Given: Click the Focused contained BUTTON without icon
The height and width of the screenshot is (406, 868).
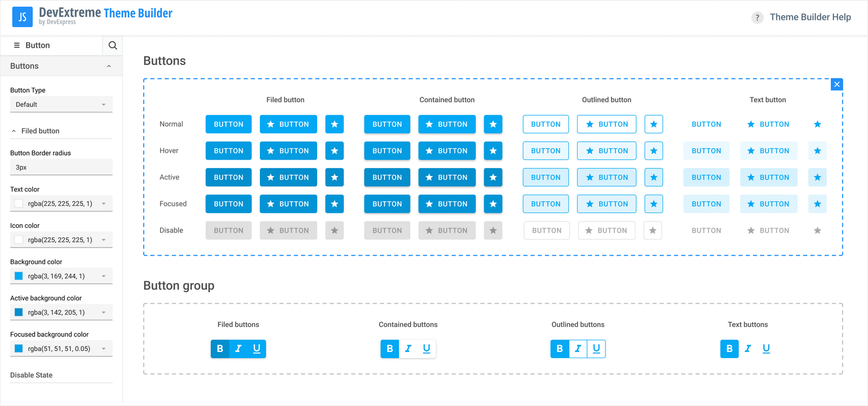Looking at the screenshot, I should [x=387, y=204].
